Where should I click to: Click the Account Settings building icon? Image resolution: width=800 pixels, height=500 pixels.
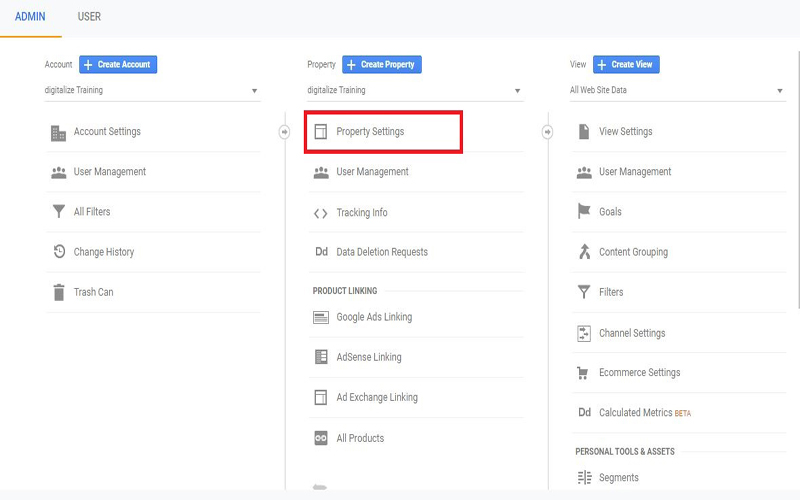point(58,133)
